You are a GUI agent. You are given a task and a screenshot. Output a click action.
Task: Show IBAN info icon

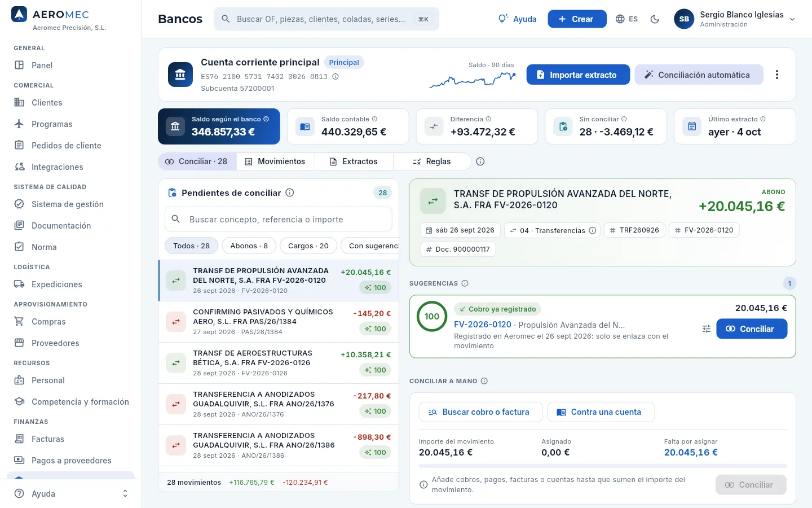click(x=336, y=77)
